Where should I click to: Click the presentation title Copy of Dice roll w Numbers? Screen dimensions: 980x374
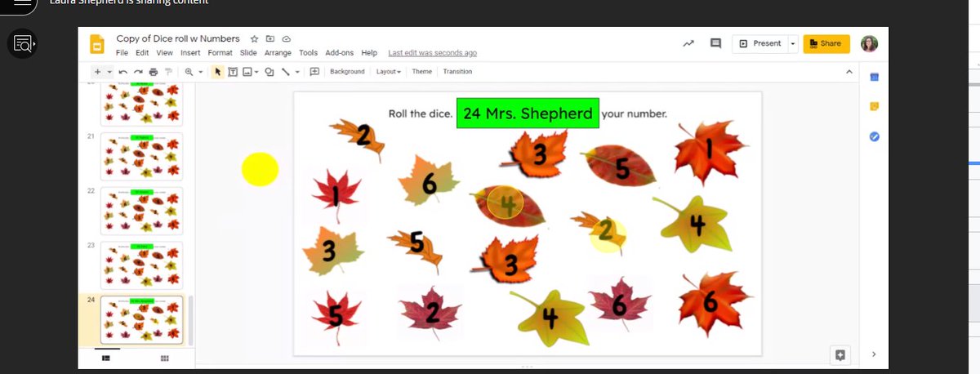(178, 38)
